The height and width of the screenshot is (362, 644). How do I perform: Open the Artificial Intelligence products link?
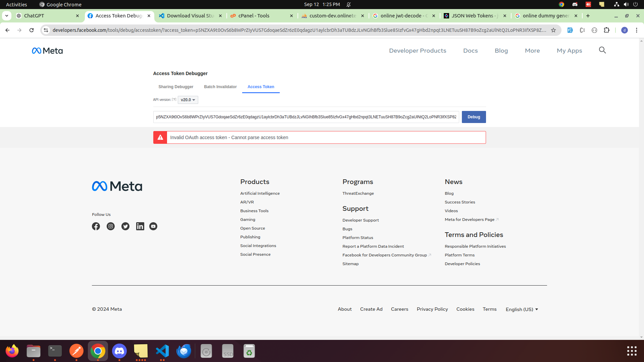click(x=260, y=193)
